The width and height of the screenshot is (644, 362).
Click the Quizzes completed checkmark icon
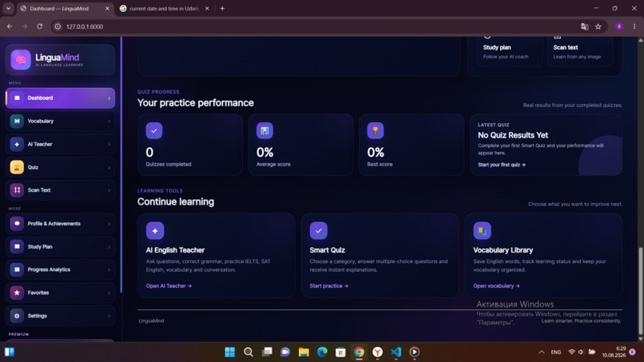[154, 131]
